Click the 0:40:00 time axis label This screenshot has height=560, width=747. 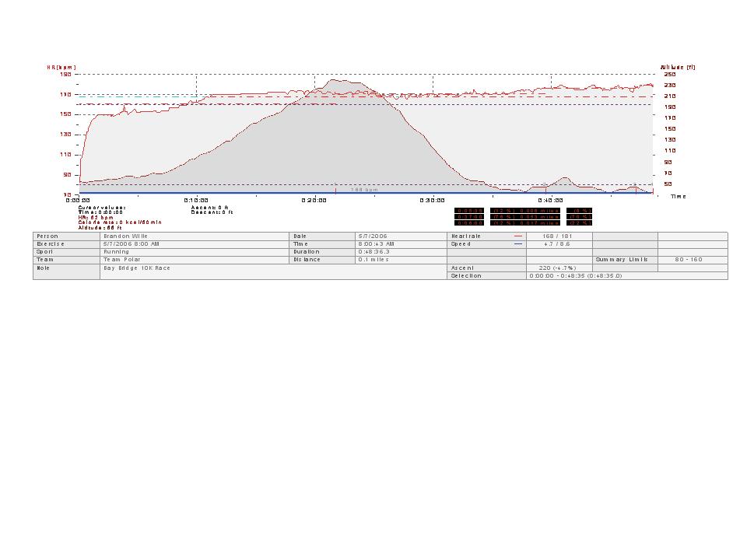(x=551, y=200)
